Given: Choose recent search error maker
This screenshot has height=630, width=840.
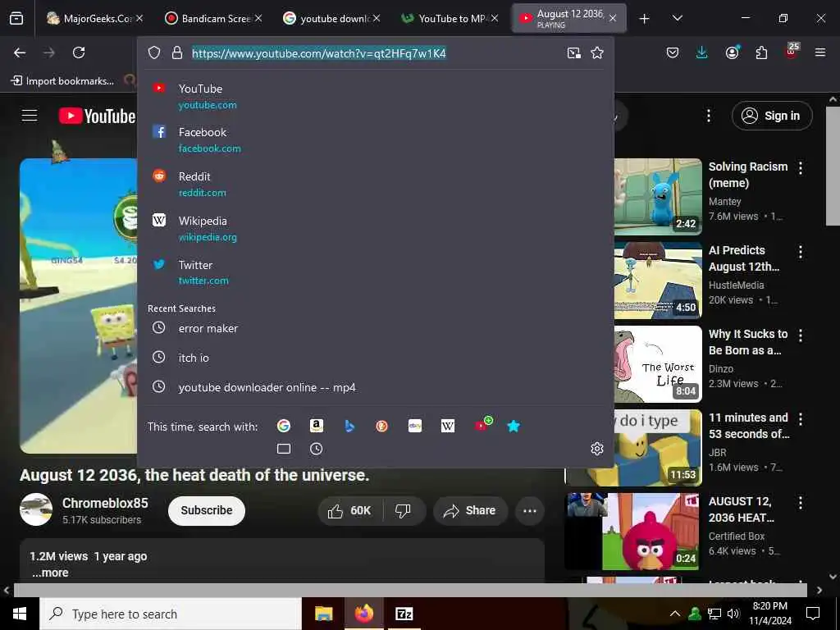Looking at the screenshot, I should (x=375, y=328).
